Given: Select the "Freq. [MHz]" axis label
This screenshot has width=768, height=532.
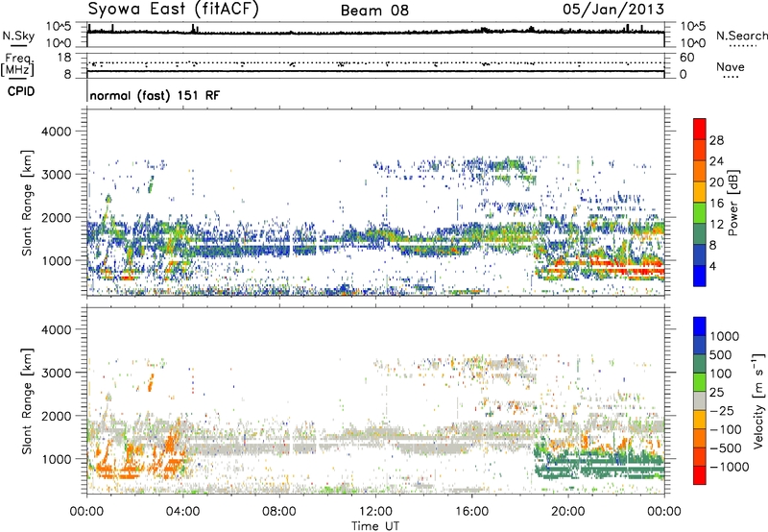Looking at the screenshot, I should [18, 65].
